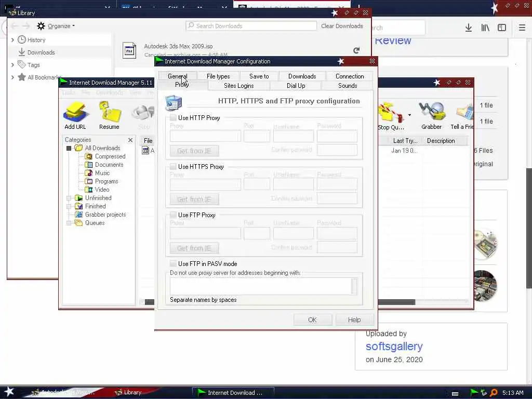The height and width of the screenshot is (399, 532).
Task: Toggle Use FTP in PASV mode
Action: [174, 263]
